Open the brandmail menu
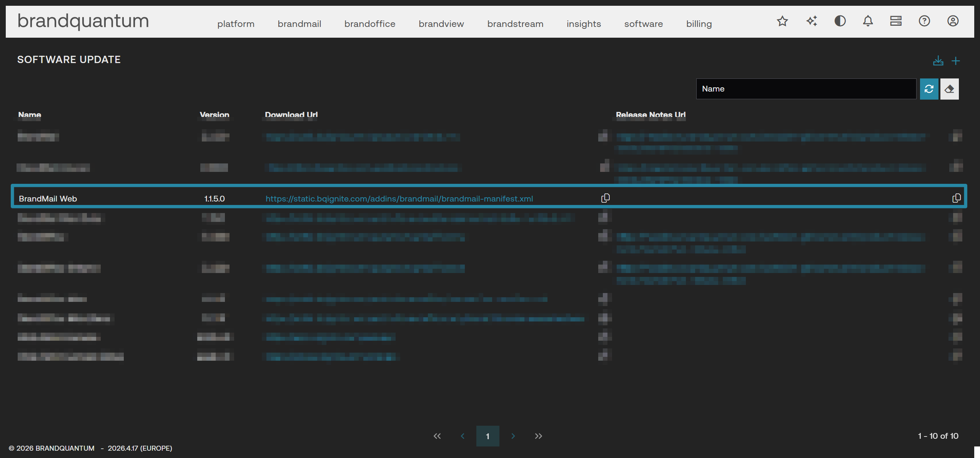Viewport: 980px width, 458px height. point(299,24)
